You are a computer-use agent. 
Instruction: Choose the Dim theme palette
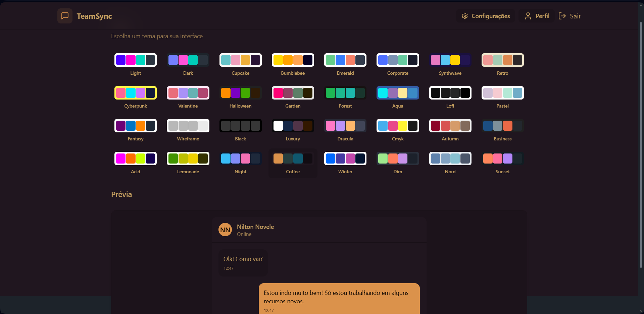398,159
